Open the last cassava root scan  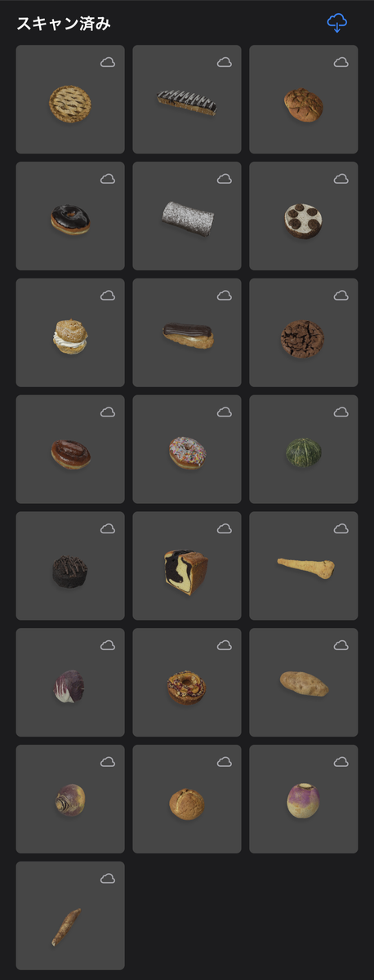point(70,916)
